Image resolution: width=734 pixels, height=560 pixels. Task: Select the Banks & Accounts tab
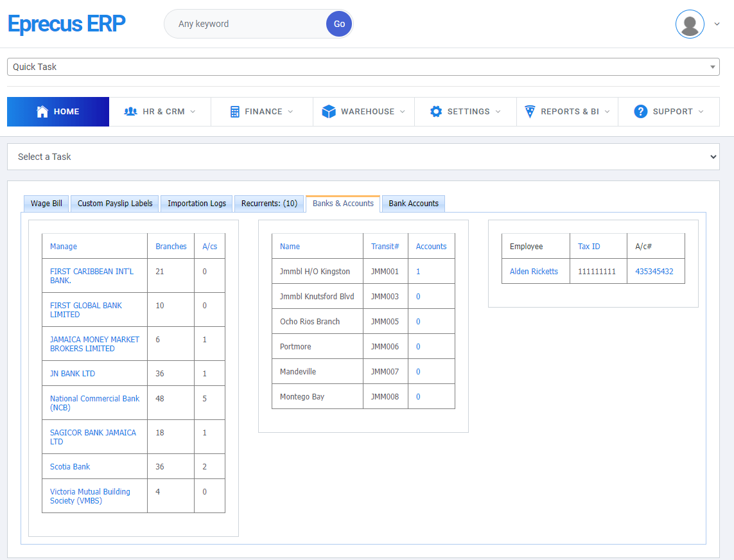click(x=343, y=204)
